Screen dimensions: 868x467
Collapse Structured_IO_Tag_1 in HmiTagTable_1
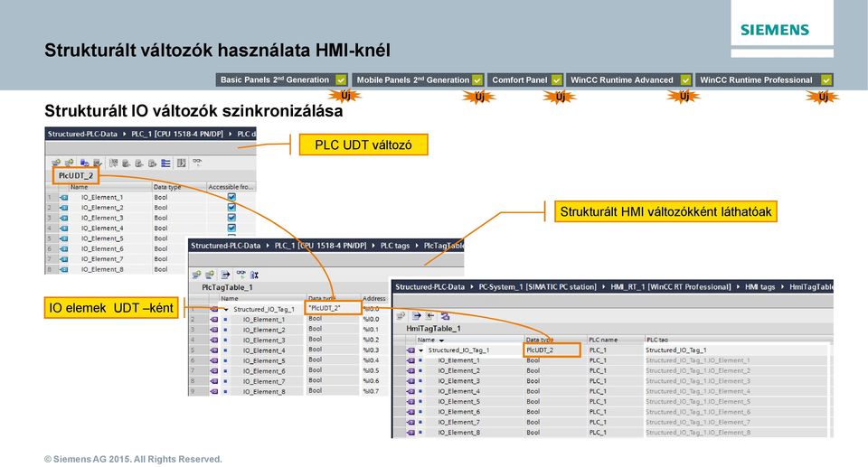click(x=421, y=350)
